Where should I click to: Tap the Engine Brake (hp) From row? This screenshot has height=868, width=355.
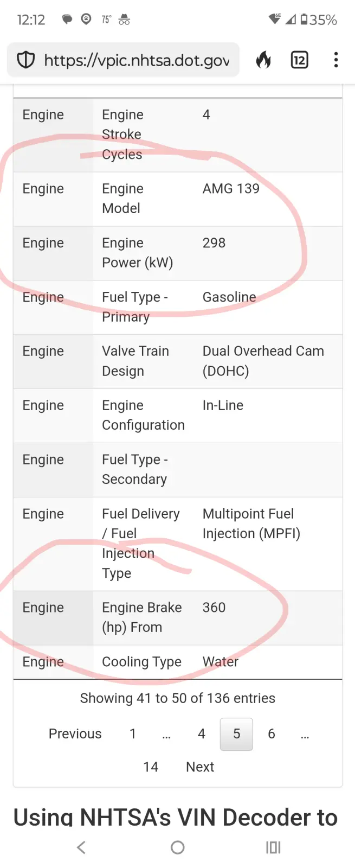pyautogui.click(x=142, y=617)
